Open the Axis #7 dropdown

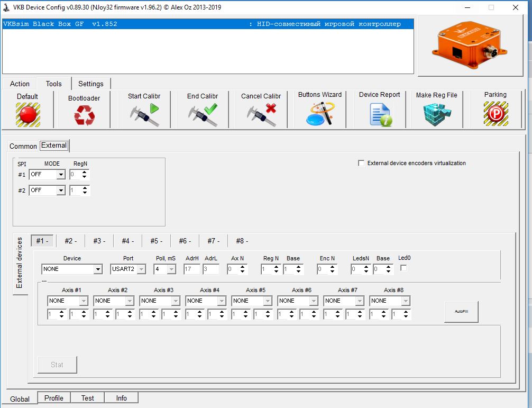(344, 301)
